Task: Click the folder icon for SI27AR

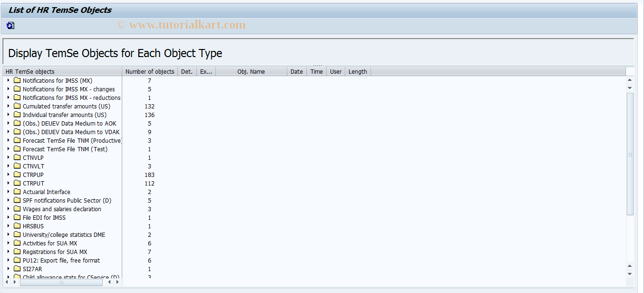Action: (17, 269)
